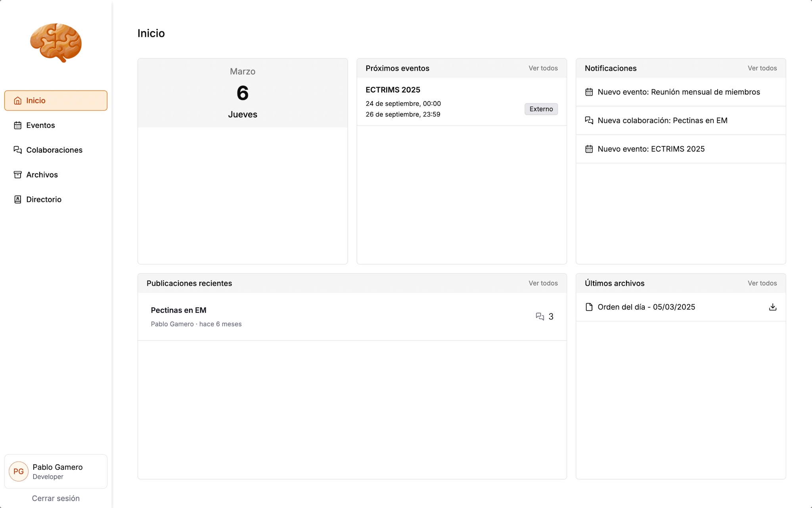Click Ver todos for Publicaciones recientes
The width and height of the screenshot is (812, 508).
[543, 283]
